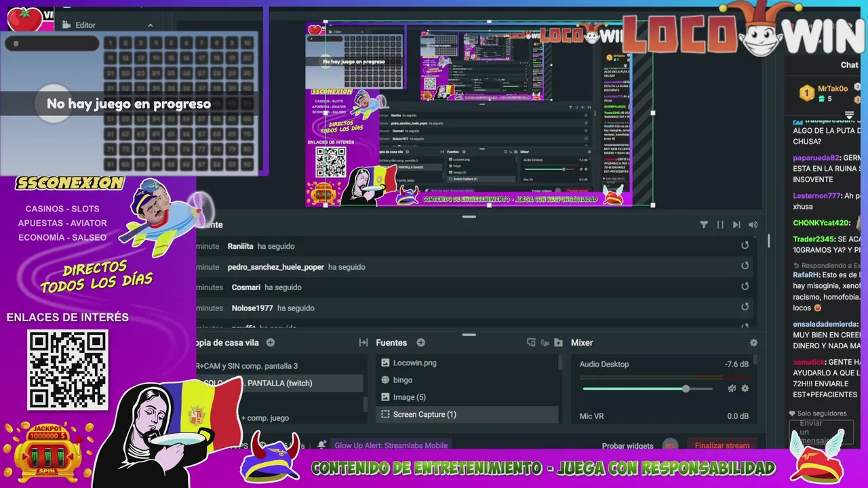Add a new scene with plus icon
This screenshot has height=488, width=868.
[x=271, y=343]
